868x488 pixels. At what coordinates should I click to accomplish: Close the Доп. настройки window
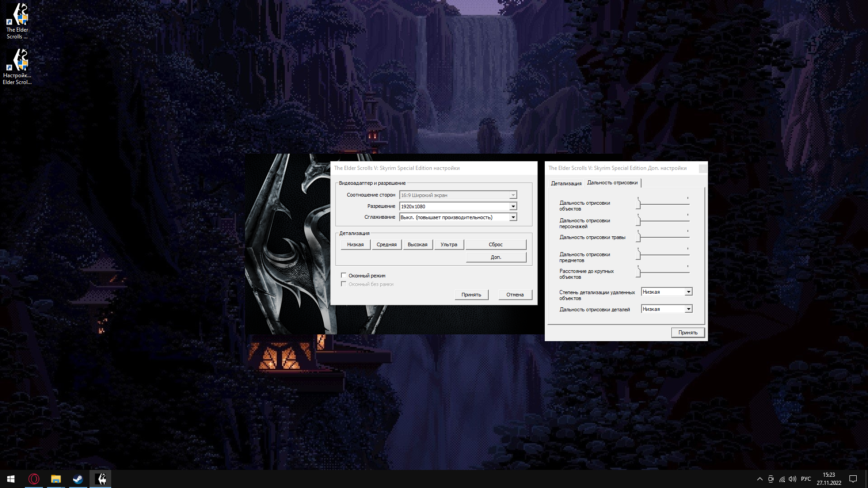(x=703, y=168)
